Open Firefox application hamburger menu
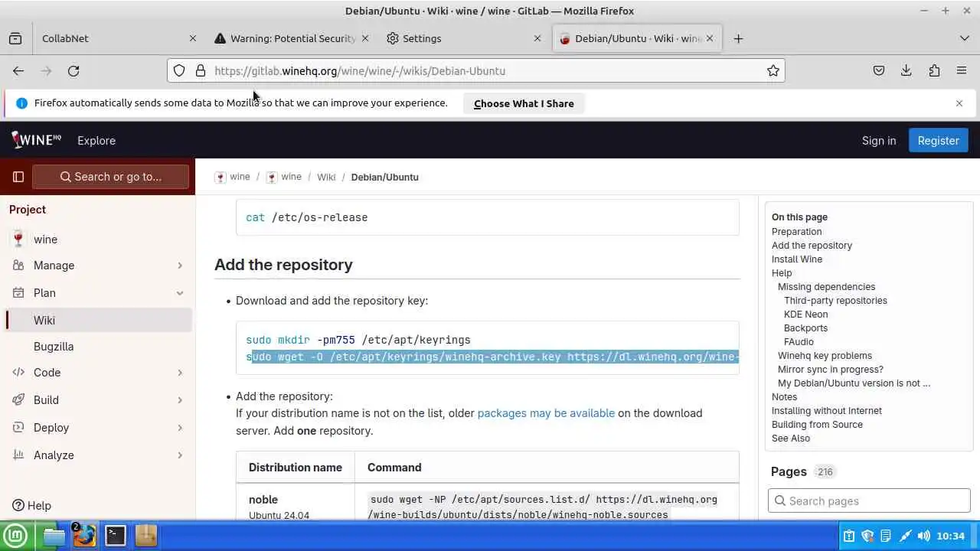The width and height of the screenshot is (980, 551). pyautogui.click(x=962, y=70)
